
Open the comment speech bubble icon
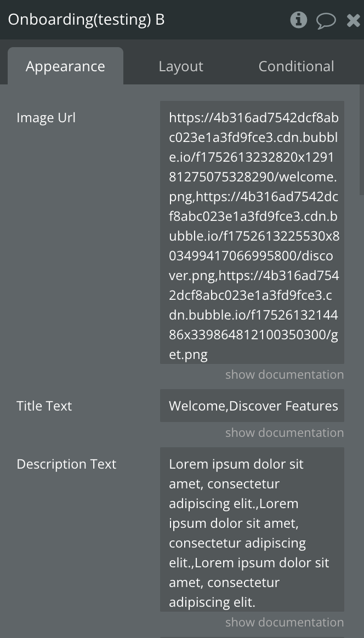[x=326, y=21]
